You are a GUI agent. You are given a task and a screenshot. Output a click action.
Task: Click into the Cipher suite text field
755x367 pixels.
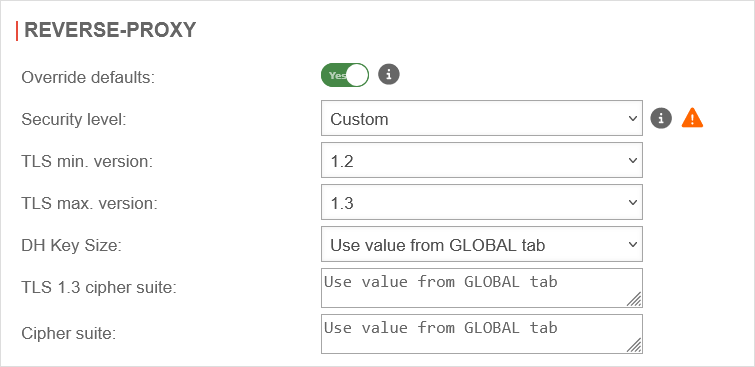pyautogui.click(x=482, y=334)
